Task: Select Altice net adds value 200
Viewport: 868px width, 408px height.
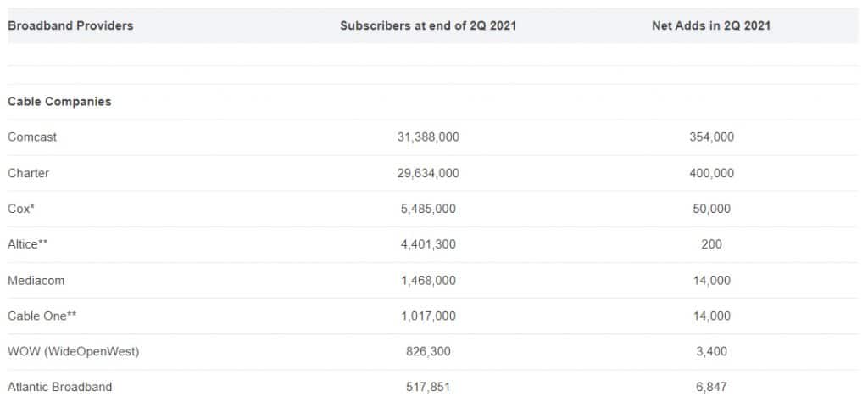Action: (711, 243)
